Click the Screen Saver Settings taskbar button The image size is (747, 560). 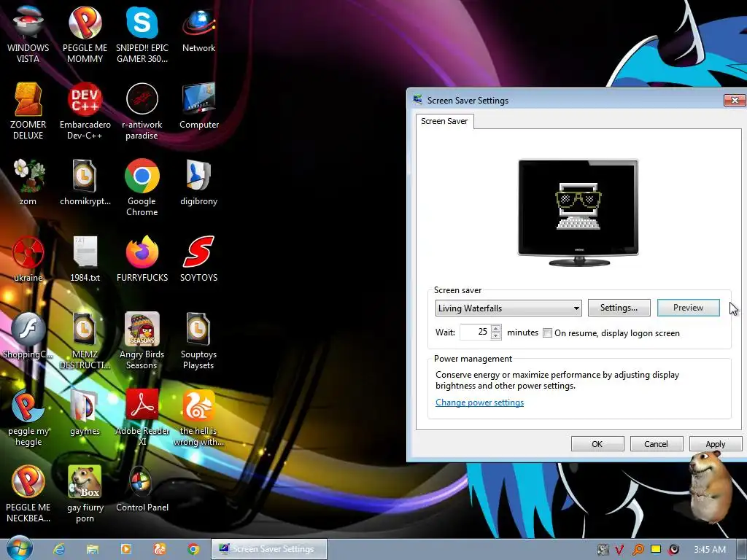pos(269,549)
